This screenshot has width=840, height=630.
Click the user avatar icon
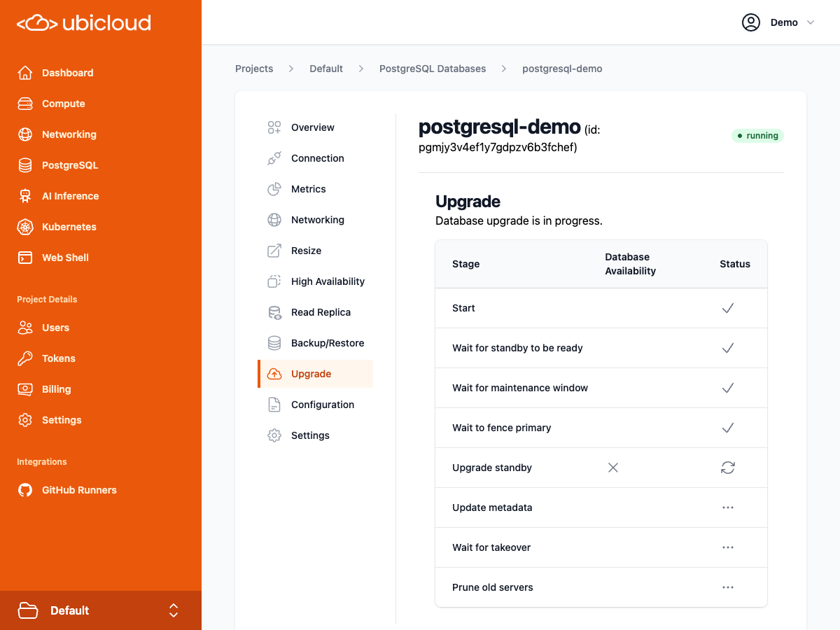click(x=751, y=22)
